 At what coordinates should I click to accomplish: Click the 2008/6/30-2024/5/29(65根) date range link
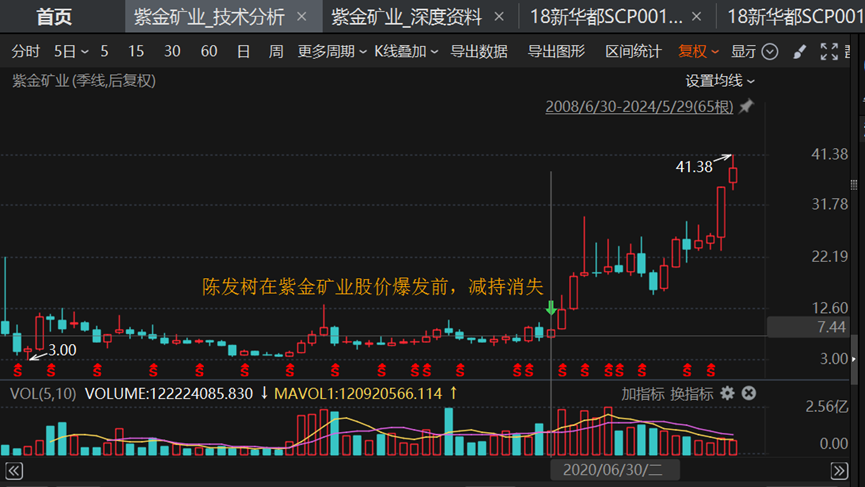[x=639, y=106]
